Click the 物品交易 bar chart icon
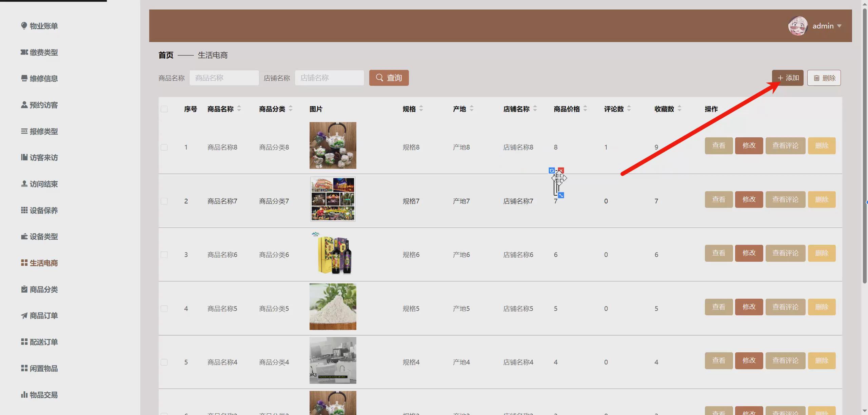Image resolution: width=868 pixels, height=415 pixels. point(24,395)
